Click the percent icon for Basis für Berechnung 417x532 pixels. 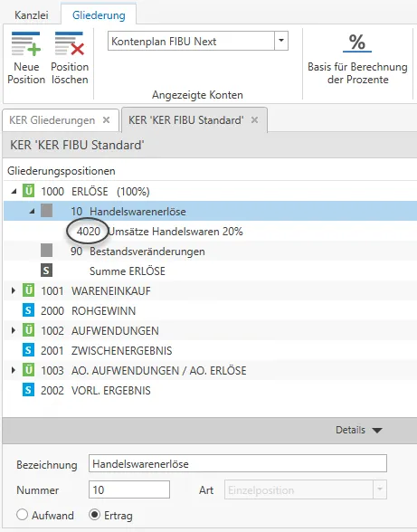(357, 43)
